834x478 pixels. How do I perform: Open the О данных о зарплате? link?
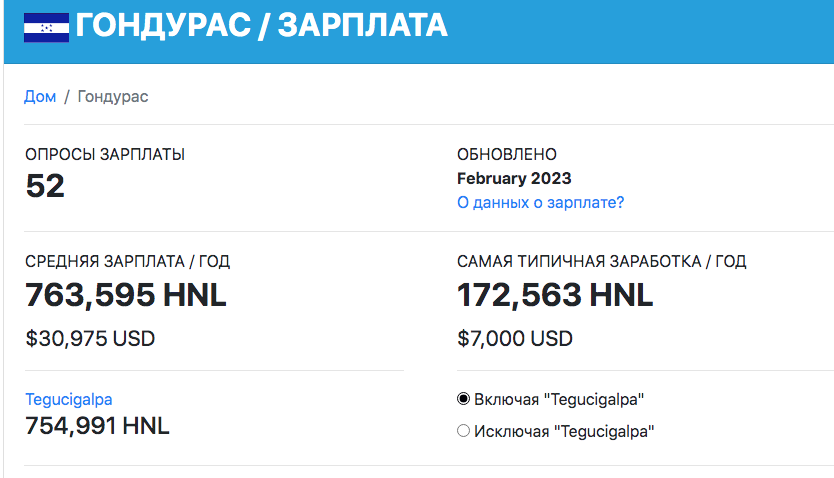click(540, 203)
